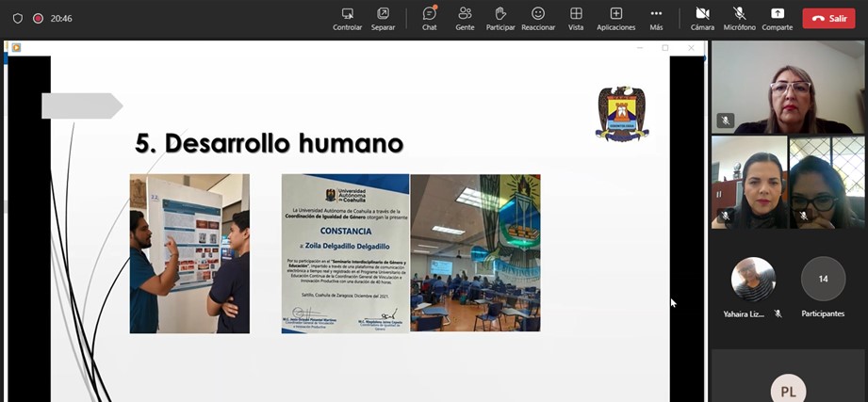868x402 pixels.
Task: Expand the Más options menu
Action: [656, 17]
